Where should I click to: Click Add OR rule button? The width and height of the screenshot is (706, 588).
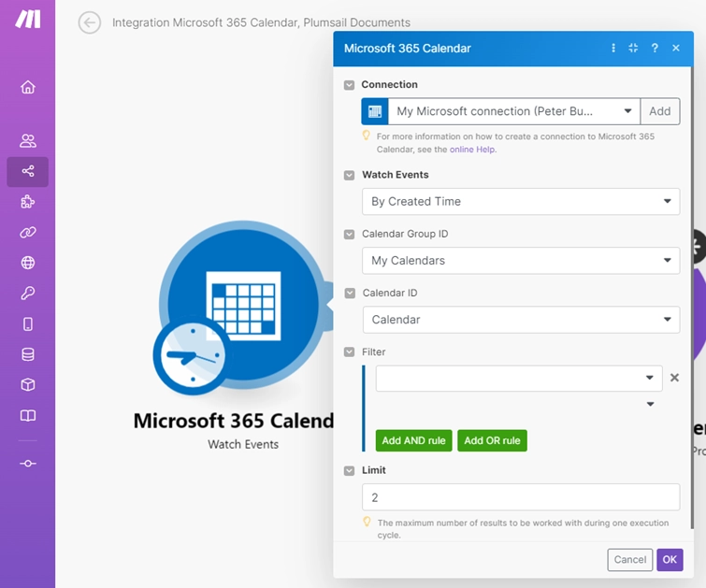[x=492, y=440]
